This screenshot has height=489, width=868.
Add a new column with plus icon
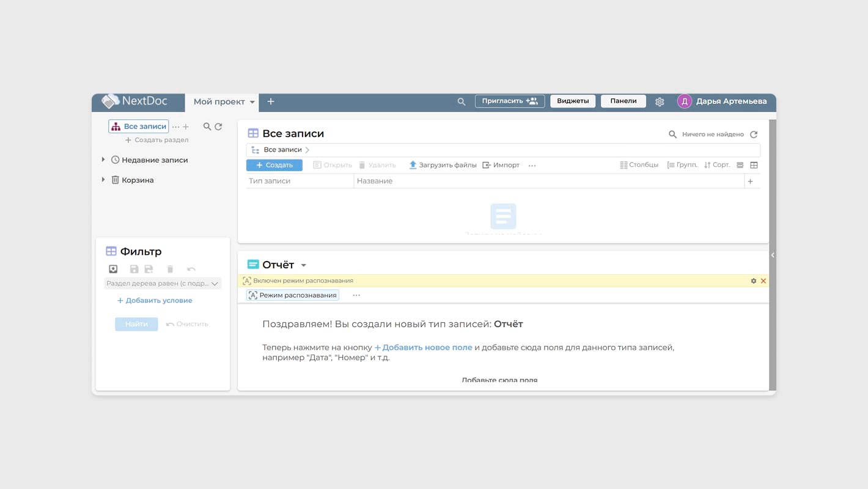point(750,181)
